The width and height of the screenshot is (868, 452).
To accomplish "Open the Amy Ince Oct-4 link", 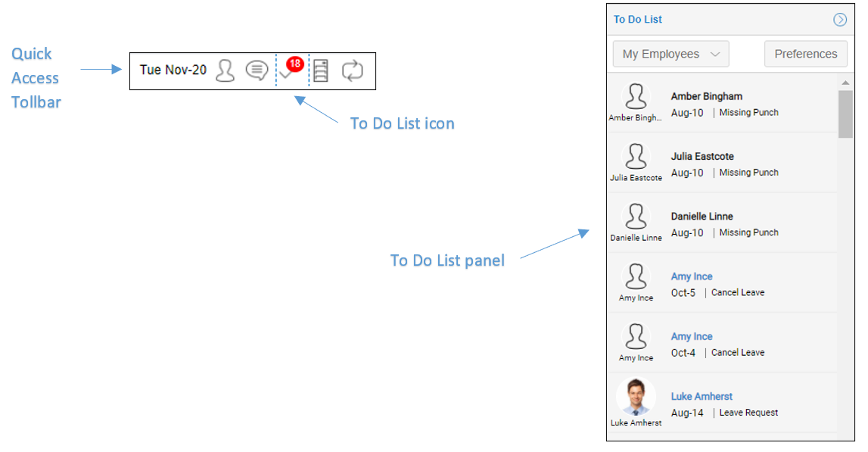I will pos(692,336).
